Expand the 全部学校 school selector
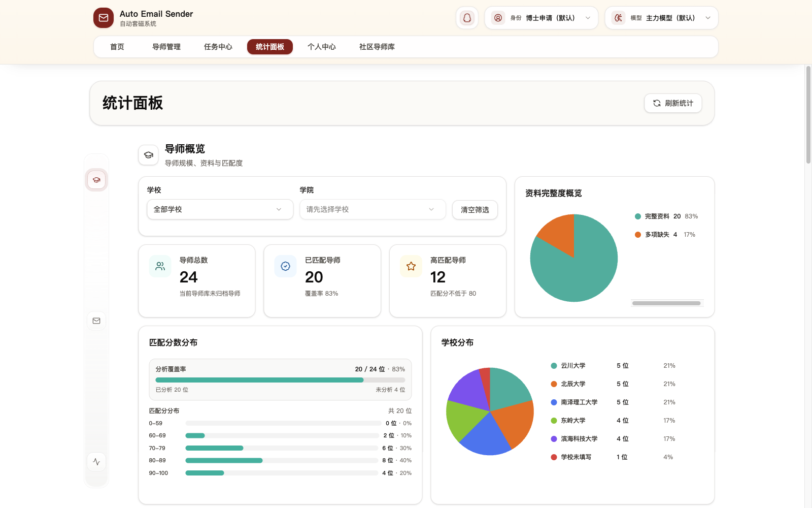Image resolution: width=812 pixels, height=508 pixels. point(220,209)
